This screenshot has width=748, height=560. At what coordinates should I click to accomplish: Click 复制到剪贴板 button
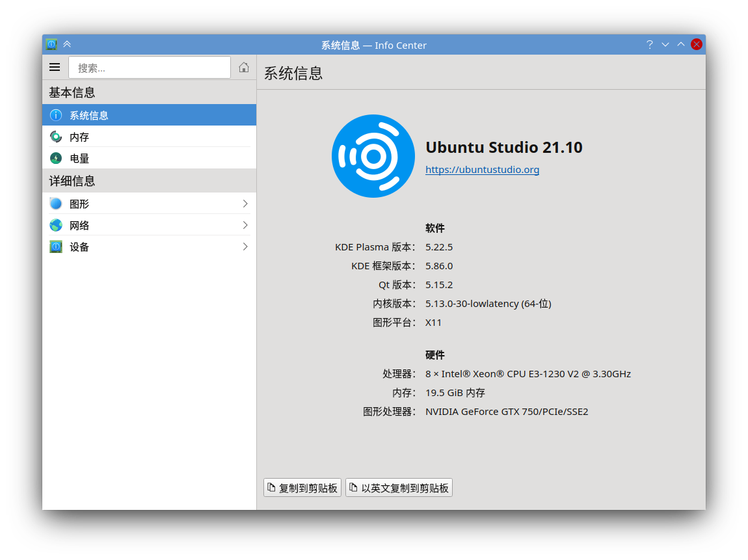[x=302, y=488]
